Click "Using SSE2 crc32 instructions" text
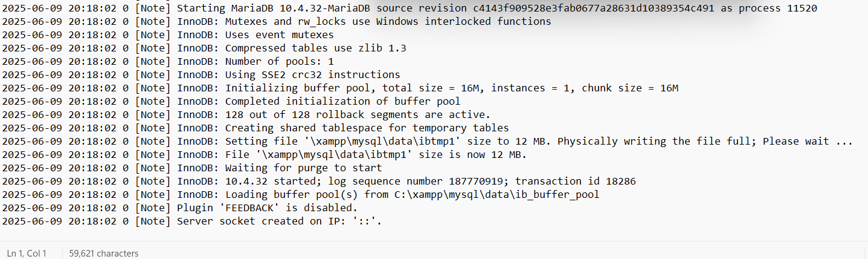The width and height of the screenshot is (868, 259). click(312, 75)
